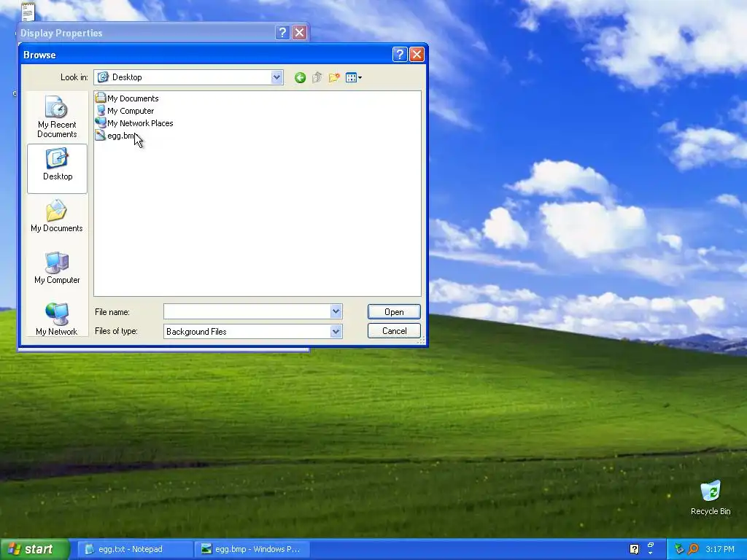Viewport: 747px width, 560px height.
Task: Click the My Network Places list icon
Action: point(100,122)
